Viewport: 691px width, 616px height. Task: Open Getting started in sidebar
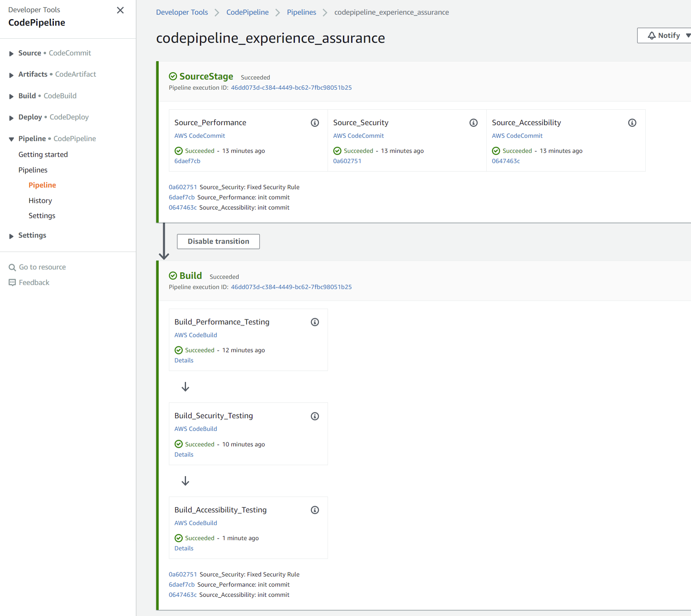click(43, 155)
